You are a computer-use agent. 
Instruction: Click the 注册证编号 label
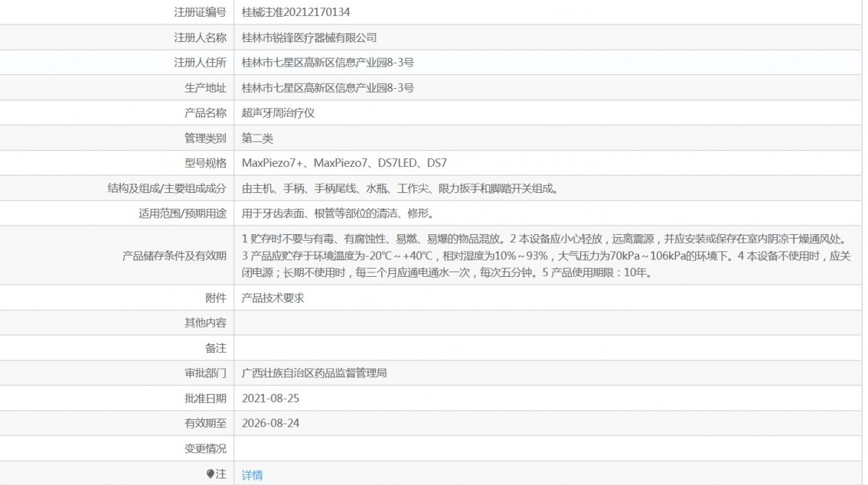coord(200,12)
